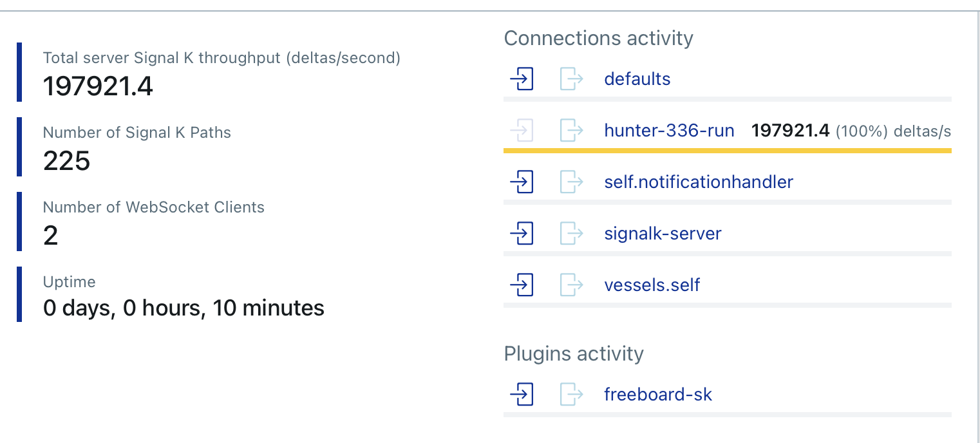Click the output icon beside self.notificationhandler
Image resolution: width=980 pixels, height=443 pixels.
pos(572,182)
